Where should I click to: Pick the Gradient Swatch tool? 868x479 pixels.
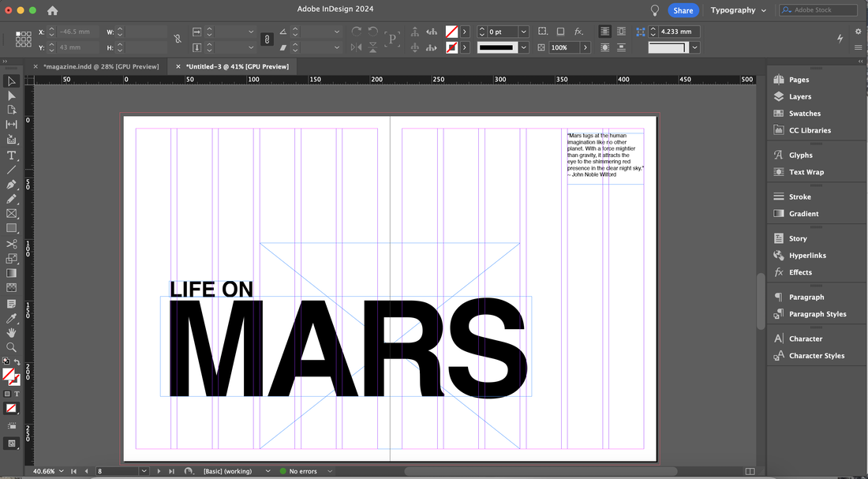(11, 273)
